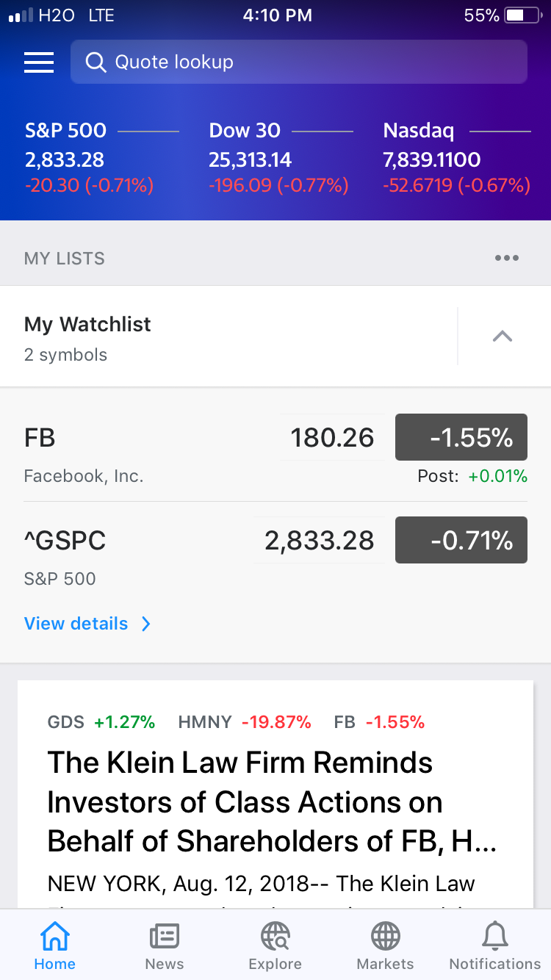Toggle the FB -1.55% change display
551x980 pixels.
pyautogui.click(x=461, y=439)
